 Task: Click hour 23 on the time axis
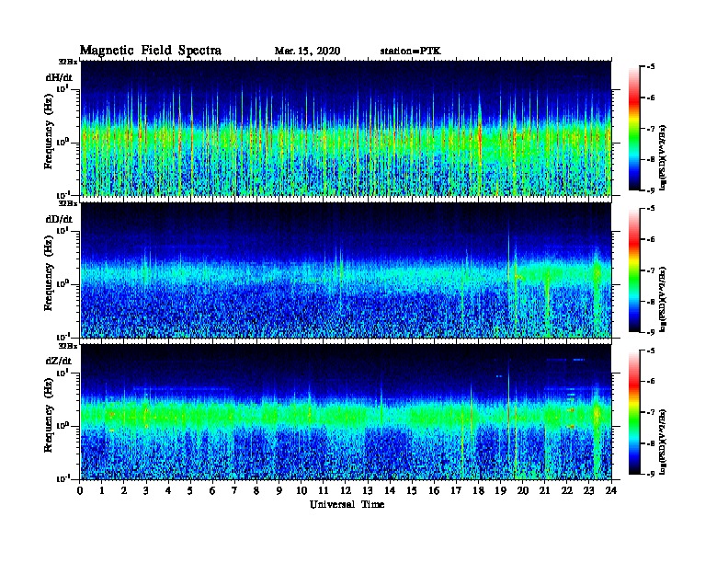point(589,490)
